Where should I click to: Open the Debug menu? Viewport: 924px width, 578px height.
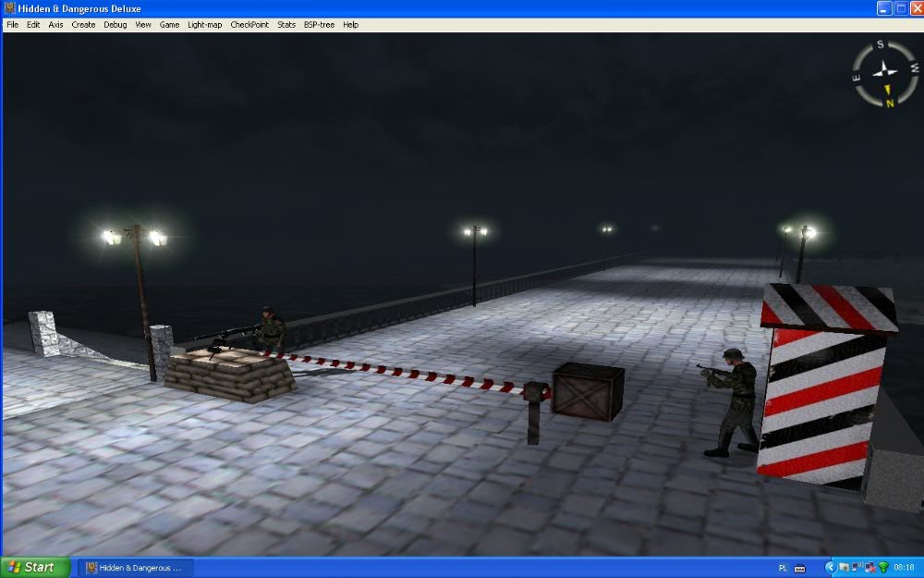coord(115,25)
